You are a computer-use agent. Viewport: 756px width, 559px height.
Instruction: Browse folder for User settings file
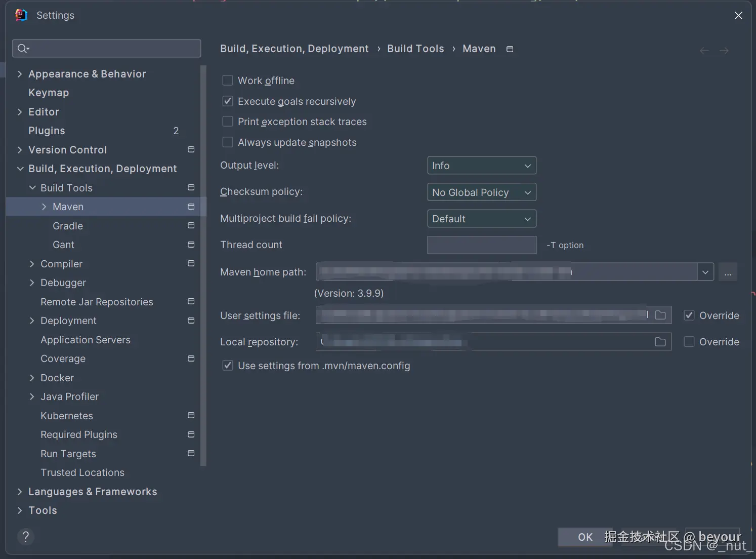[660, 315]
